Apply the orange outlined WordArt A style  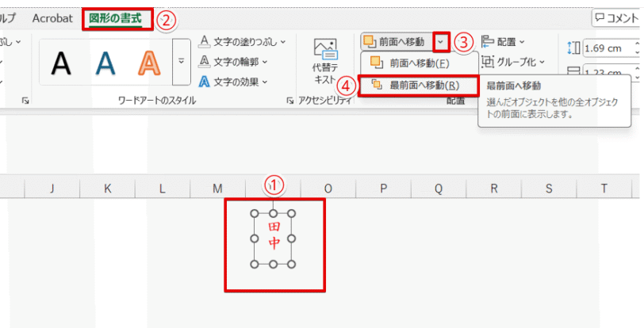(149, 63)
